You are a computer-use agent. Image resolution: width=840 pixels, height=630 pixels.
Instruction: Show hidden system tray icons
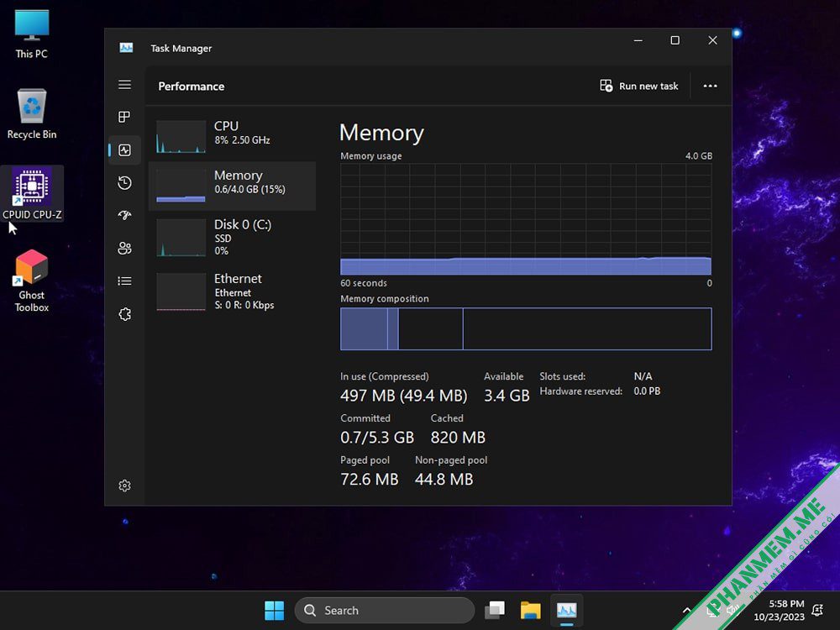[687, 610]
